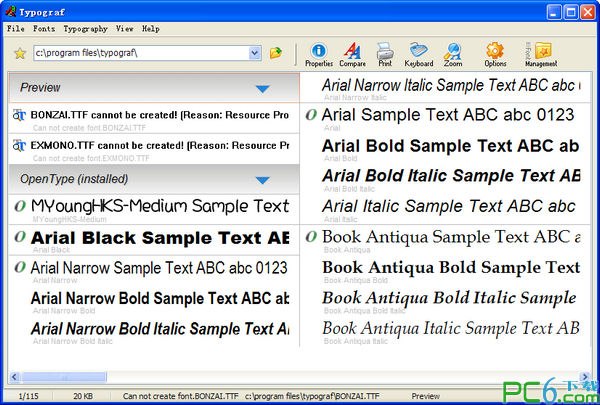
Task: Open the browse folder icon
Action: [x=276, y=53]
